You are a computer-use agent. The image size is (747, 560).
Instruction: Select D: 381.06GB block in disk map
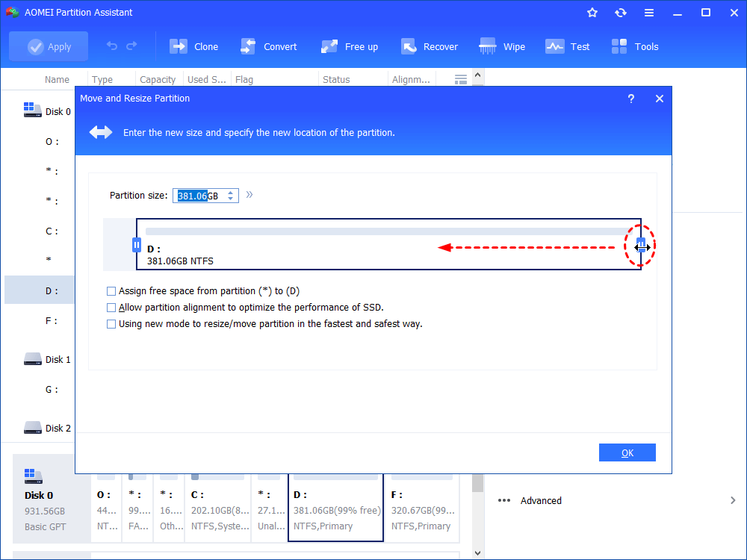pyautogui.click(x=336, y=508)
